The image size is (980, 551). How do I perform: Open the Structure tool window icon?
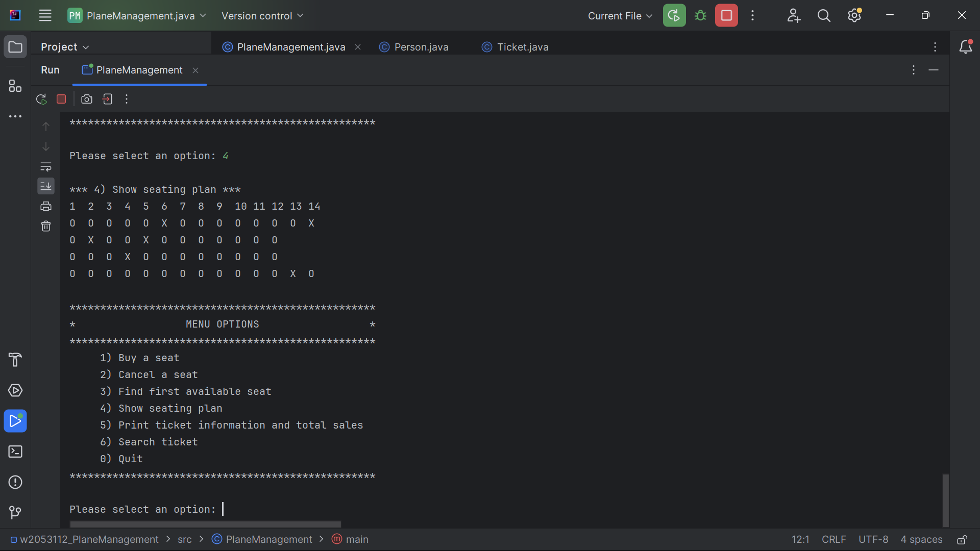[x=15, y=86]
